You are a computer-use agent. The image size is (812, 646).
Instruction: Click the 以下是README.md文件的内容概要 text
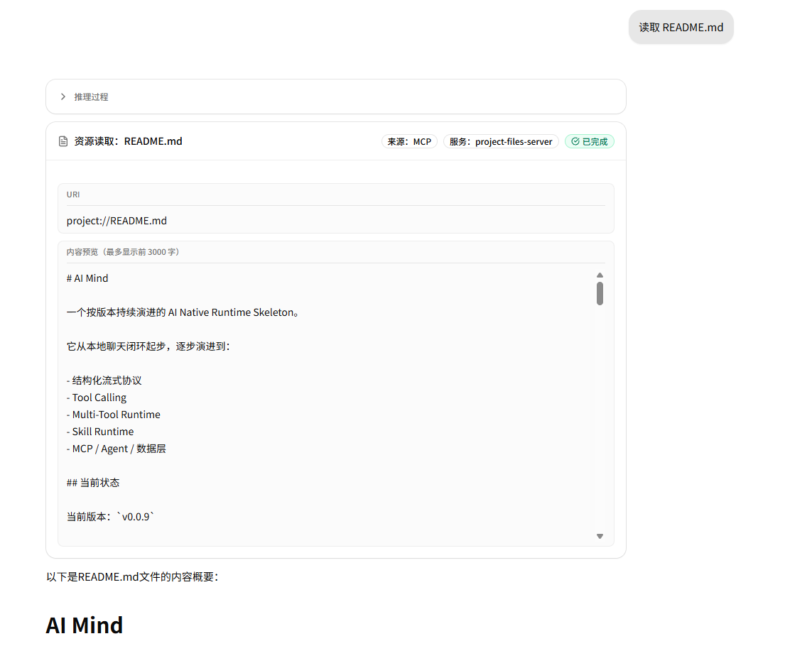coord(133,576)
